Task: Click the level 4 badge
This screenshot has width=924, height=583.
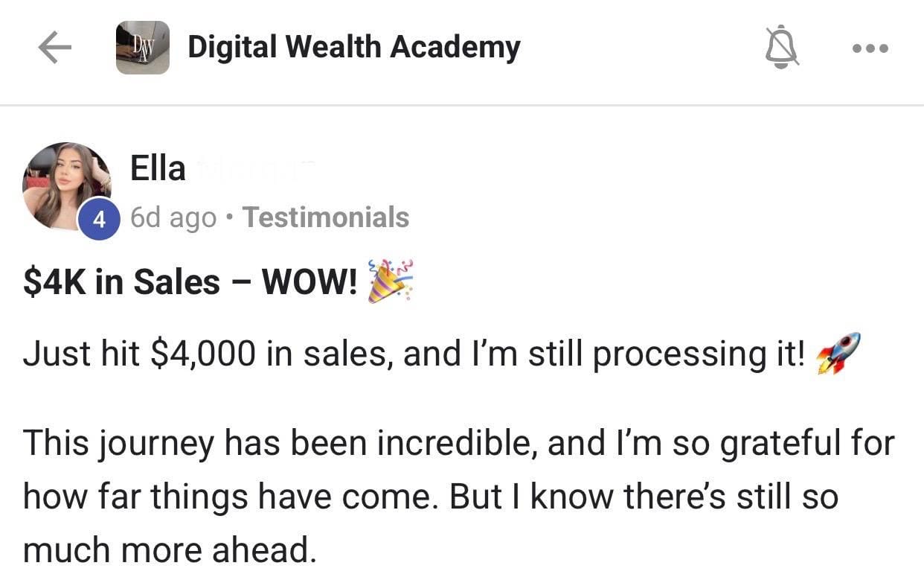Action: click(99, 218)
